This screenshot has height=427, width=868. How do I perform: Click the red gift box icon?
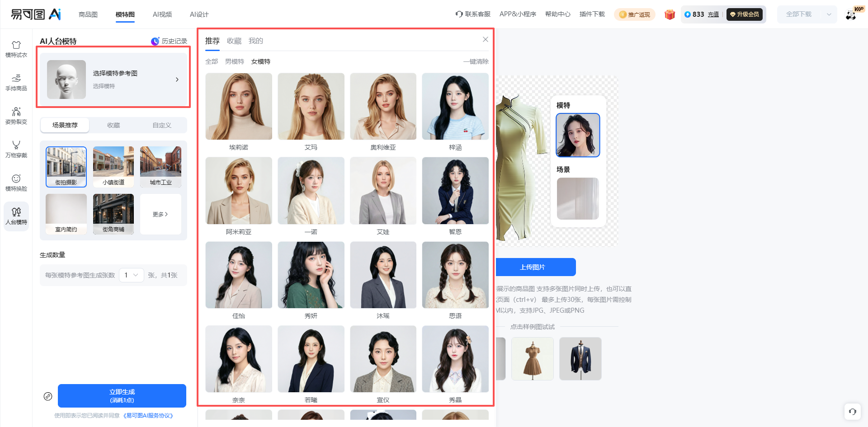click(x=670, y=14)
